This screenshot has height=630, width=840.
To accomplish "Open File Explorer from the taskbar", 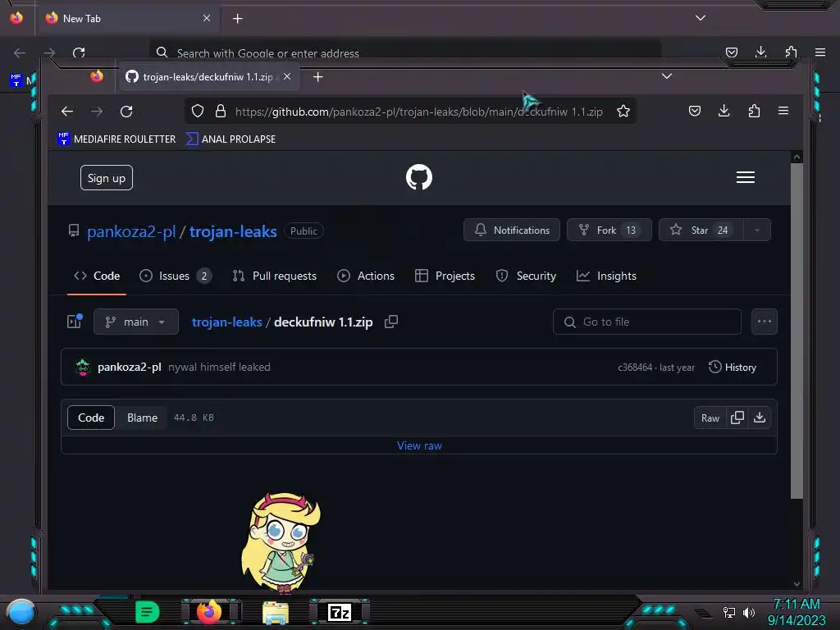I will pyautogui.click(x=276, y=613).
